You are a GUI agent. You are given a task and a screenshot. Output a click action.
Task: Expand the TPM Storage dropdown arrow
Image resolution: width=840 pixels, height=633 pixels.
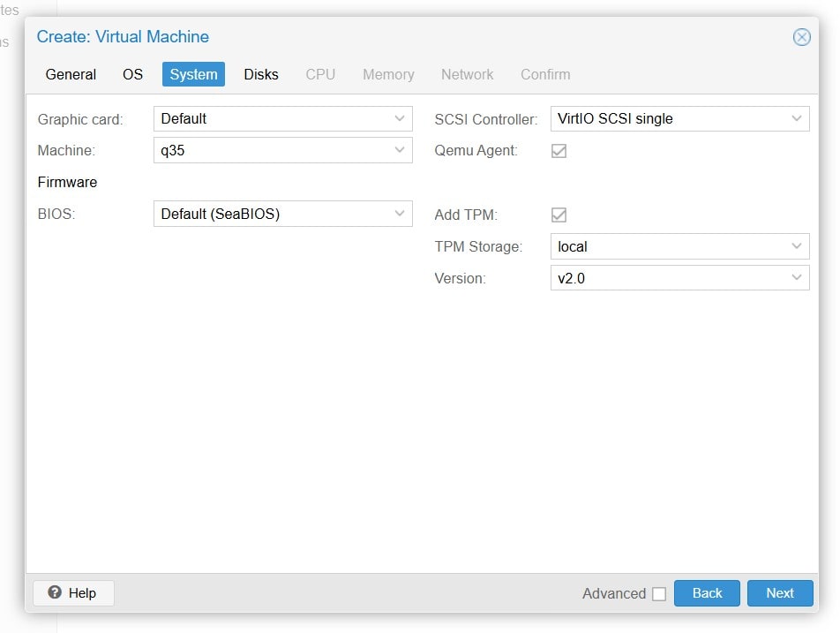pyautogui.click(x=797, y=246)
